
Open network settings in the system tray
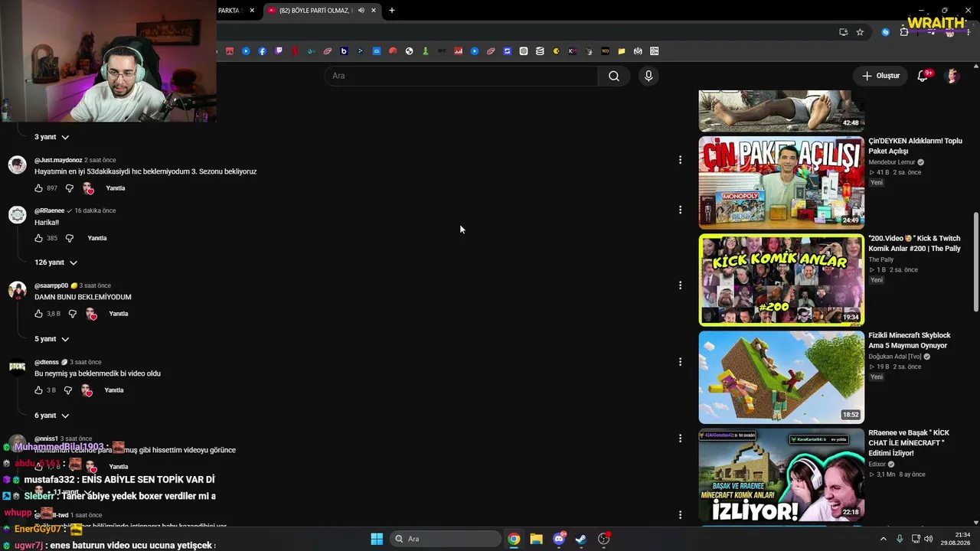(915, 539)
